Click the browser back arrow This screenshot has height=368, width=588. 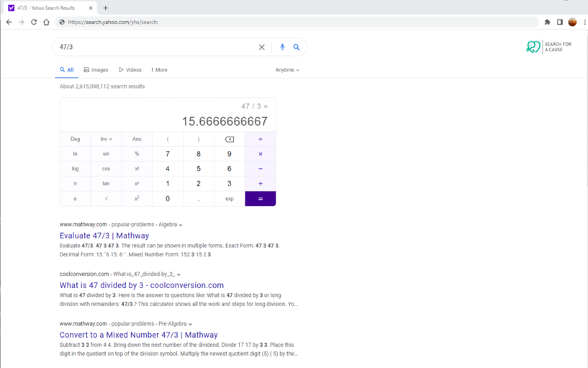pos(9,22)
